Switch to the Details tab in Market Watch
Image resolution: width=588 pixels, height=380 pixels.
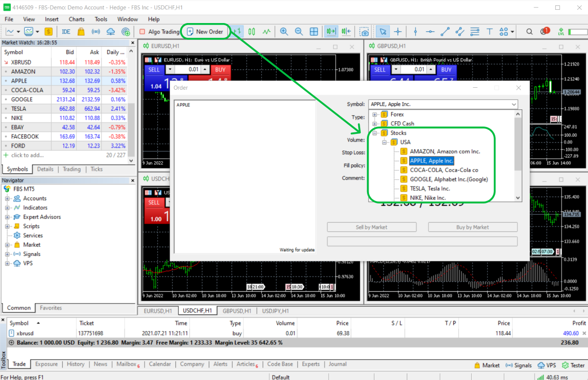point(45,169)
